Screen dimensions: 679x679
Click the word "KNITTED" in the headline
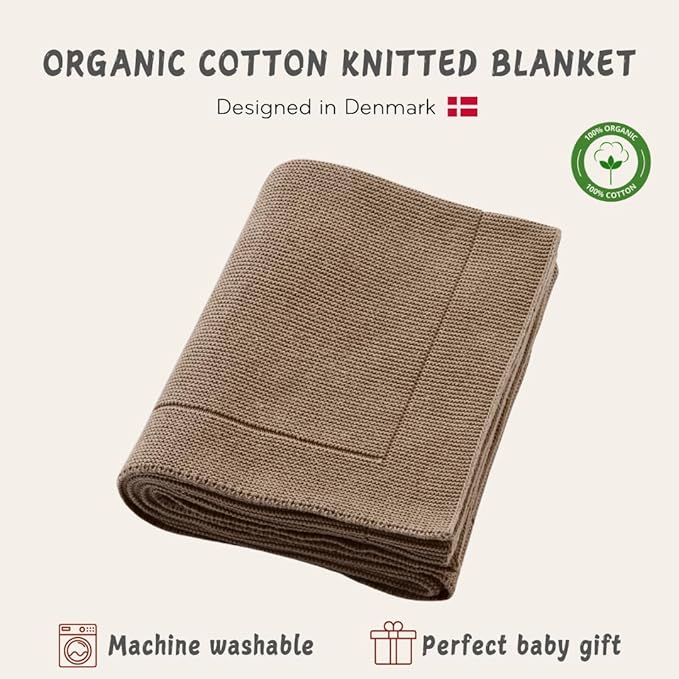(410, 63)
